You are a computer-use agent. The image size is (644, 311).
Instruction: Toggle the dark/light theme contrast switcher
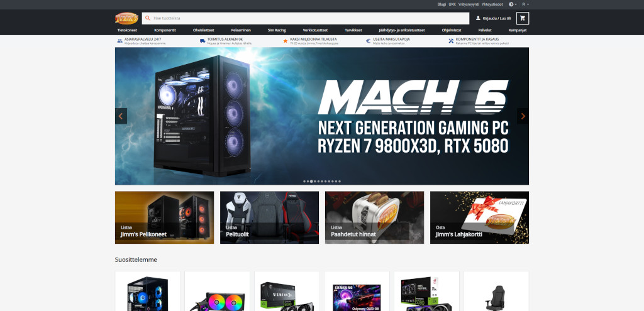pyautogui.click(x=513, y=4)
